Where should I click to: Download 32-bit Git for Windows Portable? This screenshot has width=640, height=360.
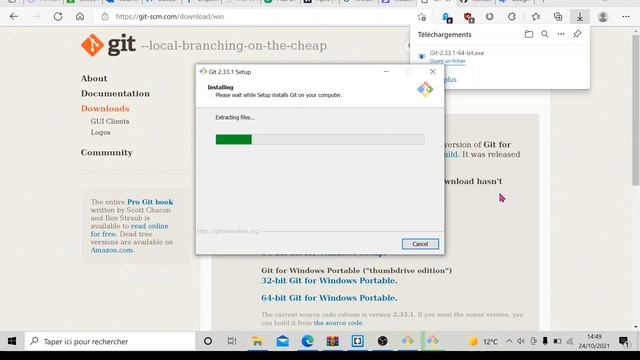[329, 281]
